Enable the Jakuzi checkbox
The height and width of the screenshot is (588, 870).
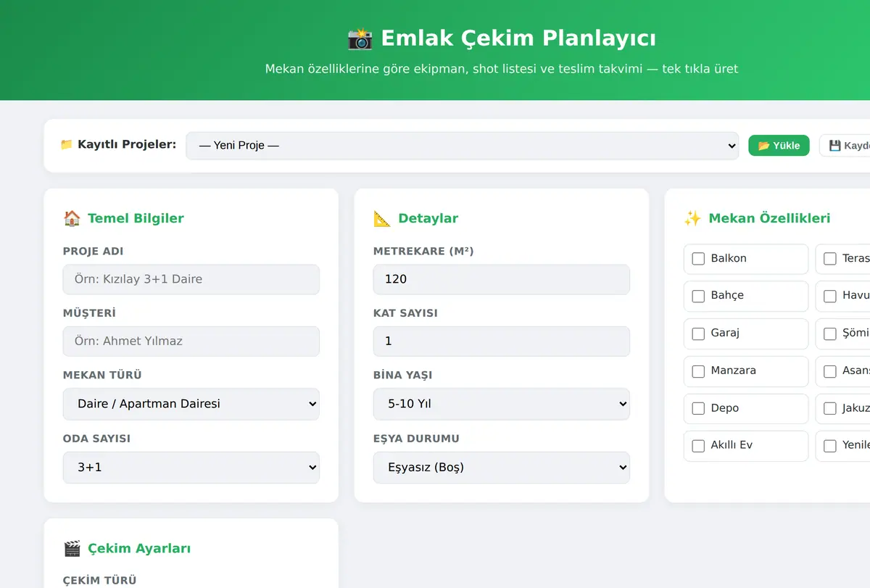830,408
